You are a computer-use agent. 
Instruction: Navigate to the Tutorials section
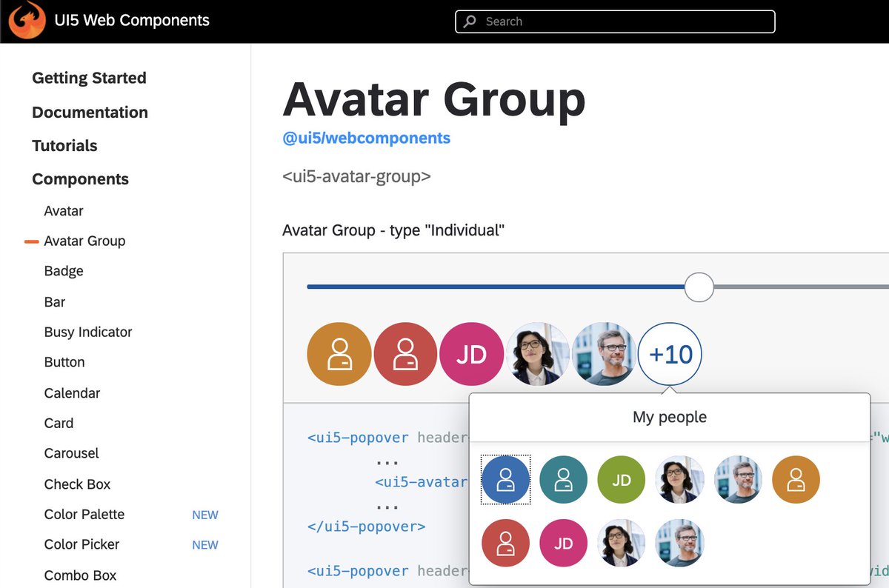coord(64,145)
